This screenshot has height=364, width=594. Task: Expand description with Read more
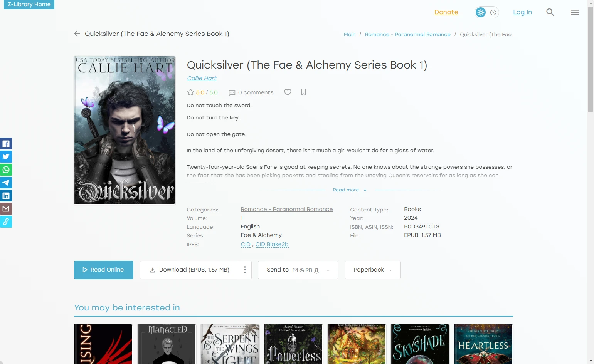click(350, 190)
